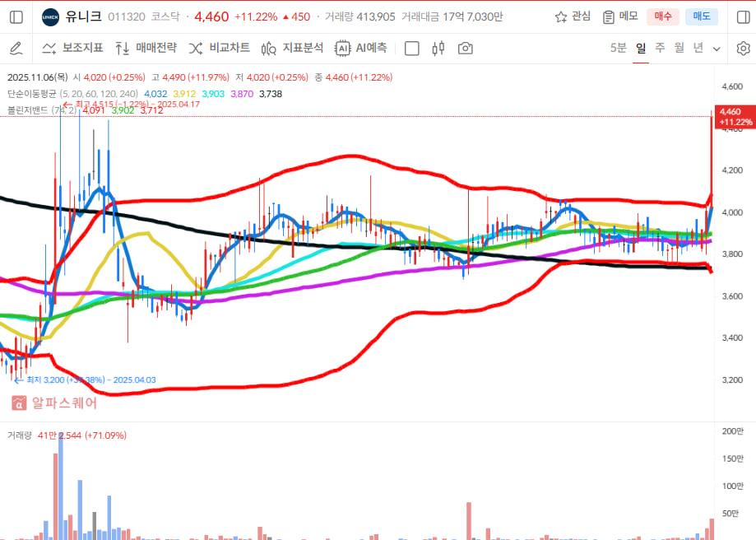This screenshot has width=756, height=540.
Task: Launch AI예측 prediction feature
Action: click(361, 49)
